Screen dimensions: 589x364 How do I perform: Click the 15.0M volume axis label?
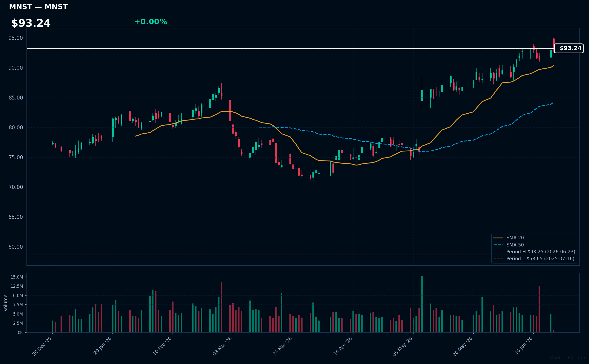17,277
